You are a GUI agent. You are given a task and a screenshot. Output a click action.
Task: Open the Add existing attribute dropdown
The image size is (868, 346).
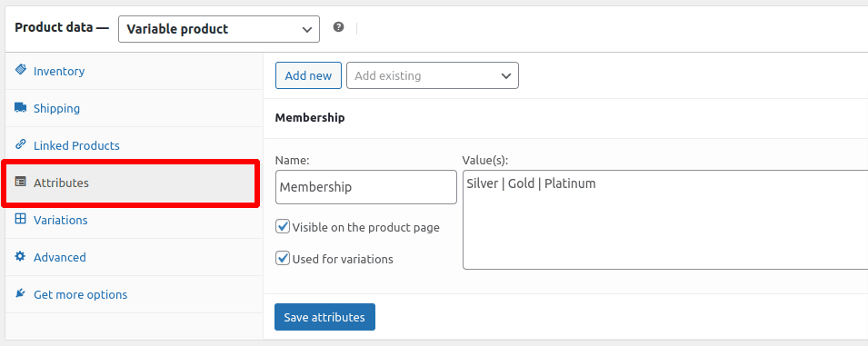[x=433, y=75]
